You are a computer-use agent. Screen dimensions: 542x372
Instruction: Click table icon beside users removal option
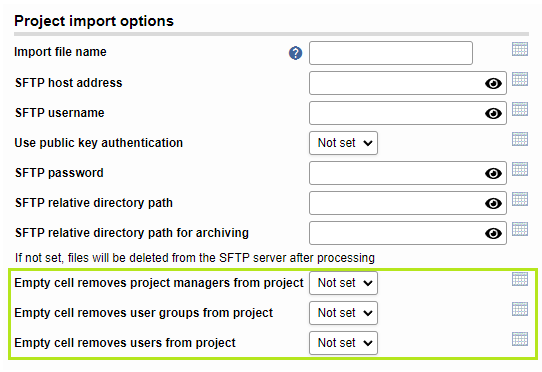tap(520, 339)
